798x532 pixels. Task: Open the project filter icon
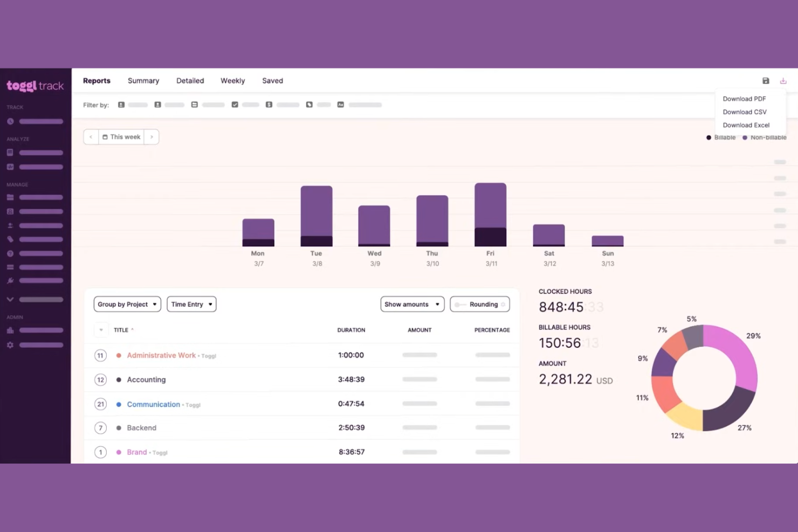[x=194, y=105]
